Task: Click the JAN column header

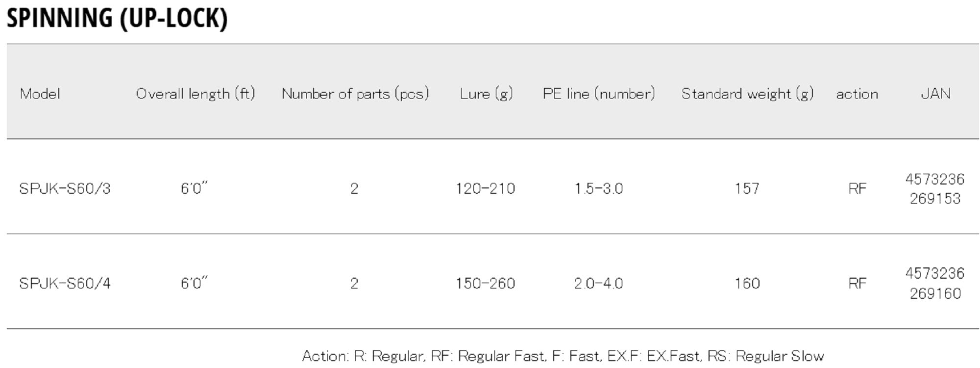Action: pyautogui.click(x=935, y=94)
